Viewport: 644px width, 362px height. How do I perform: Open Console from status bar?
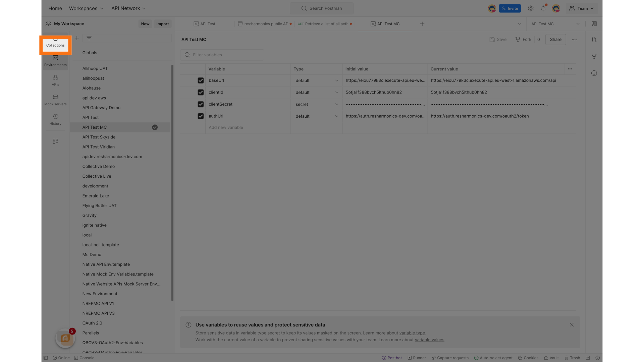(x=84, y=358)
